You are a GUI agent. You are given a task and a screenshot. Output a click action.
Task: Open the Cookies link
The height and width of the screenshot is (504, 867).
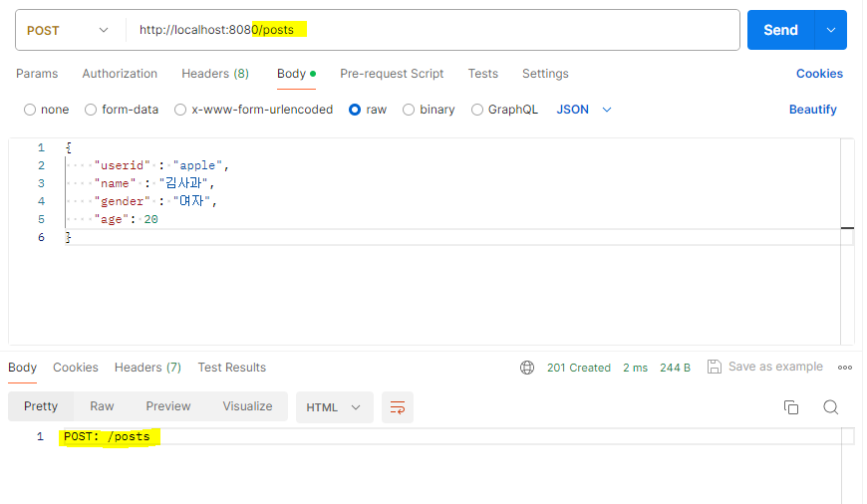819,74
